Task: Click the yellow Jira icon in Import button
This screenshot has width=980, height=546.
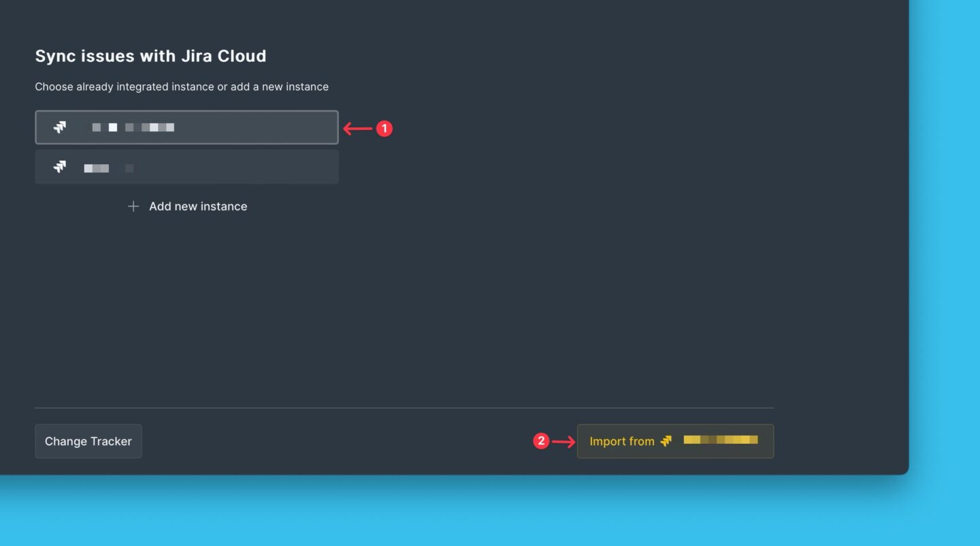Action: (666, 441)
